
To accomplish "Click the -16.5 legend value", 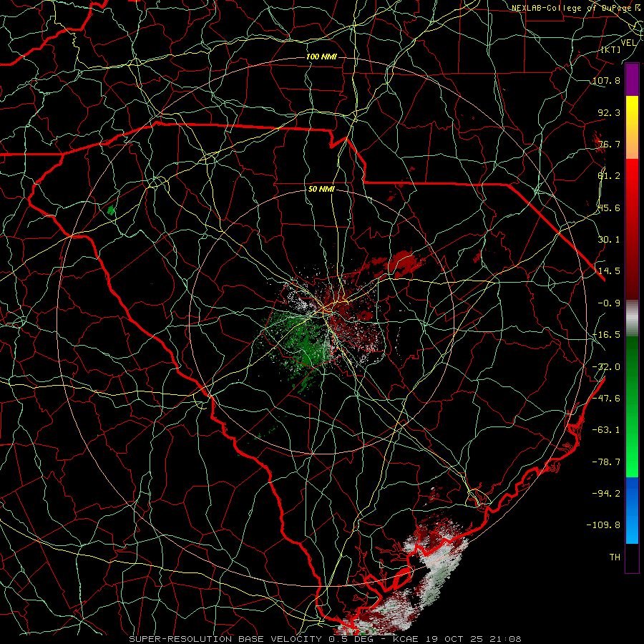I will [x=606, y=335].
